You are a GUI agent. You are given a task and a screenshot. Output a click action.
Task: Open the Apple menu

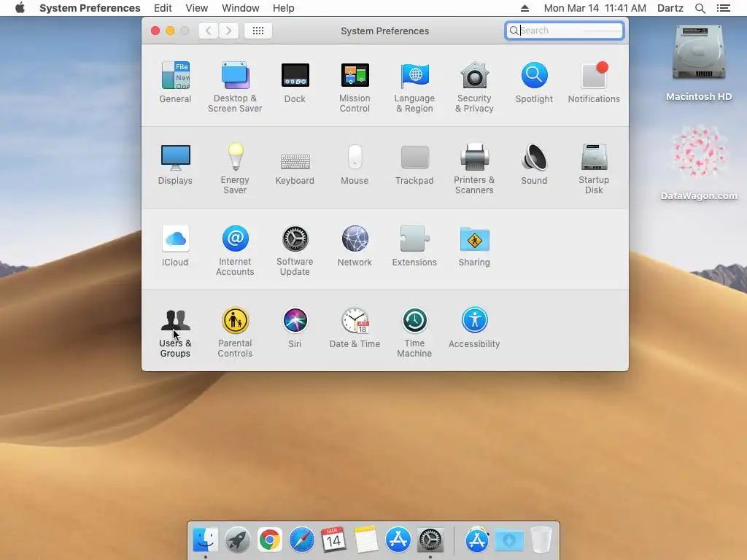[x=20, y=8]
